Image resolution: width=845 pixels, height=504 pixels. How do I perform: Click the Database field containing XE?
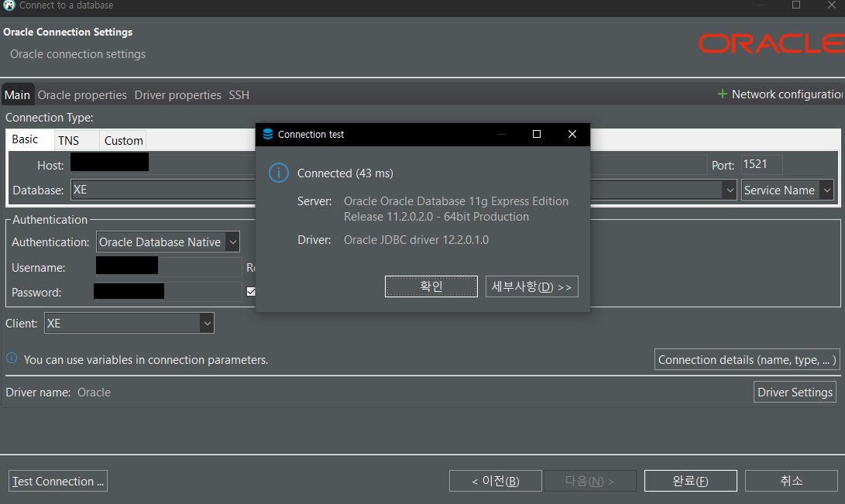click(x=163, y=190)
